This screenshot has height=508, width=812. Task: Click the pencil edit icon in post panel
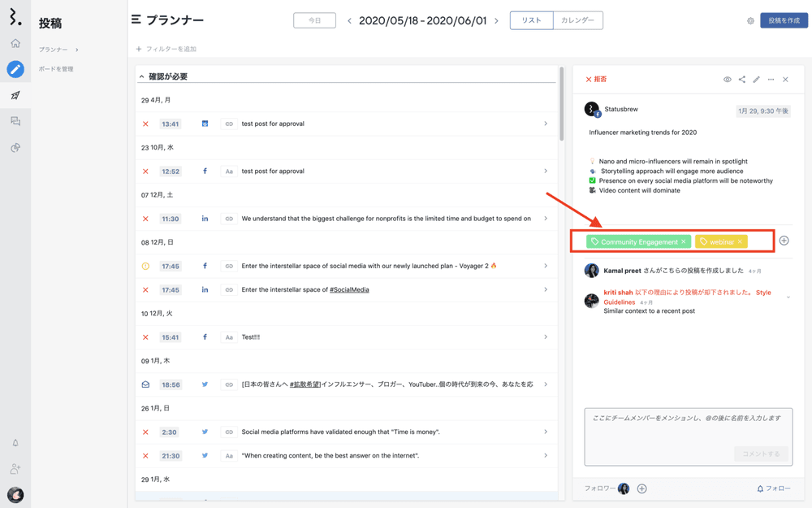756,80
